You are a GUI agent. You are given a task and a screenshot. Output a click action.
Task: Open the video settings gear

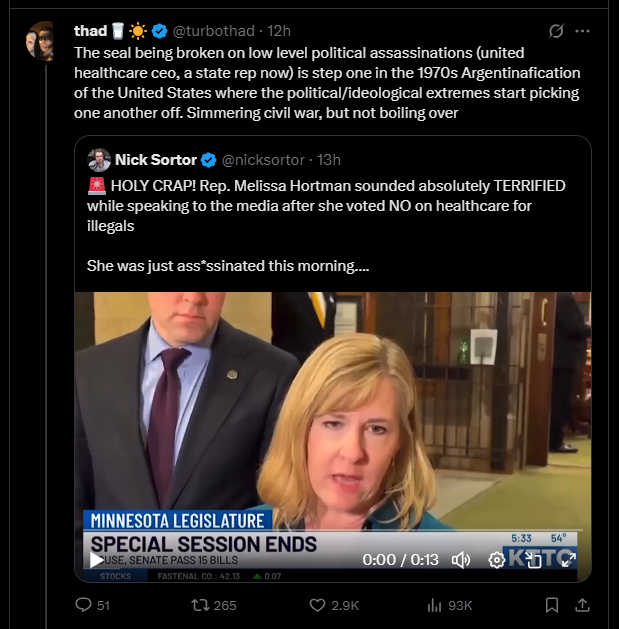click(496, 560)
